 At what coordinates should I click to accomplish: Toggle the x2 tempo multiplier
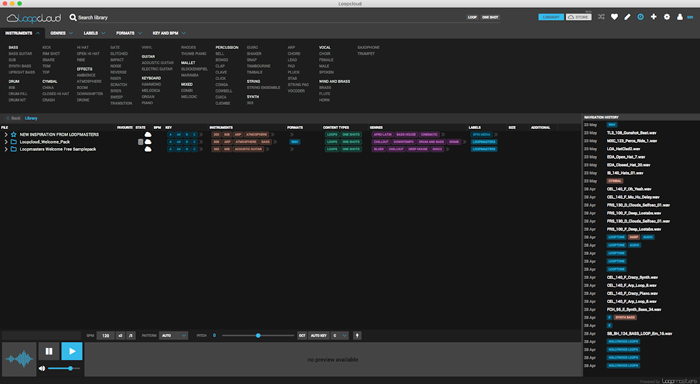tap(120, 335)
